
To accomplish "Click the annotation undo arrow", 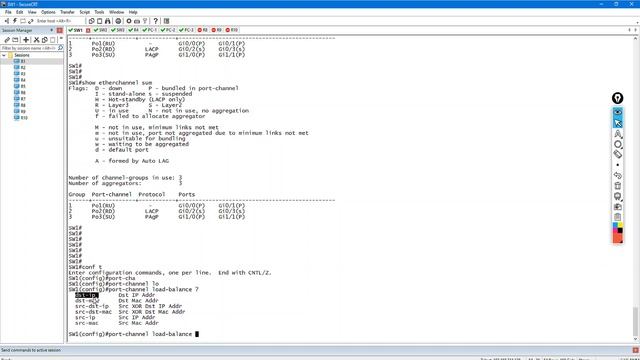I will point(618,176).
